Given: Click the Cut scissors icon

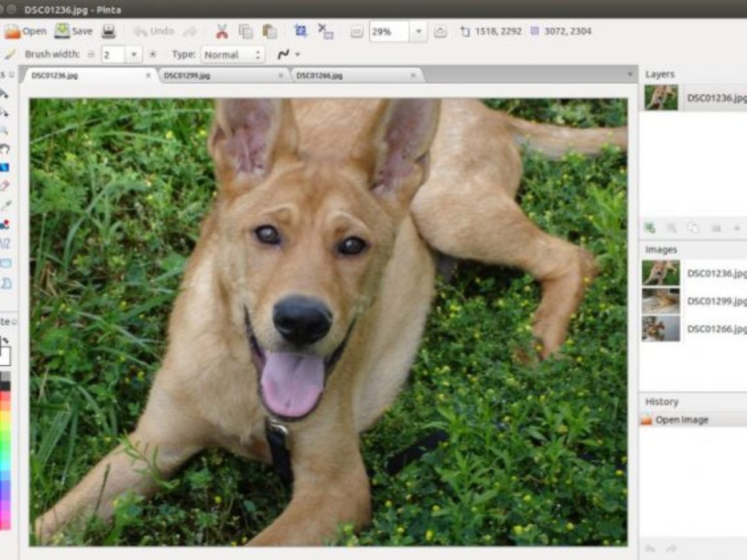Looking at the screenshot, I should tap(222, 31).
